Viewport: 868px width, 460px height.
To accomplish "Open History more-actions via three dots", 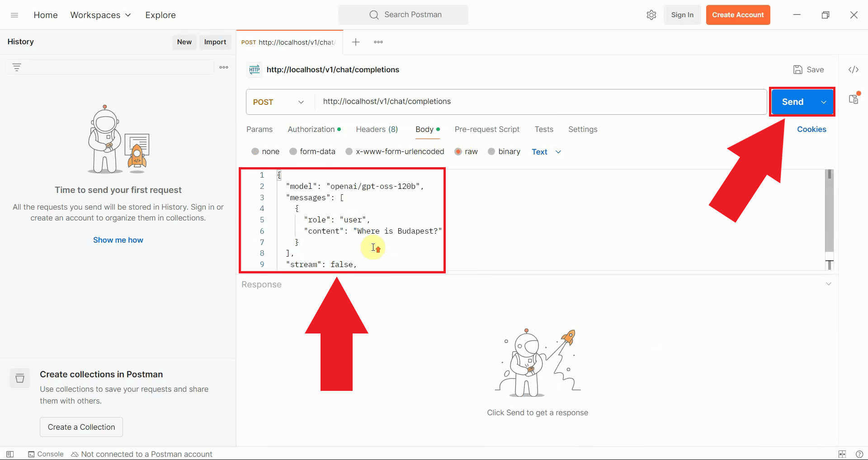I will 223,67.
